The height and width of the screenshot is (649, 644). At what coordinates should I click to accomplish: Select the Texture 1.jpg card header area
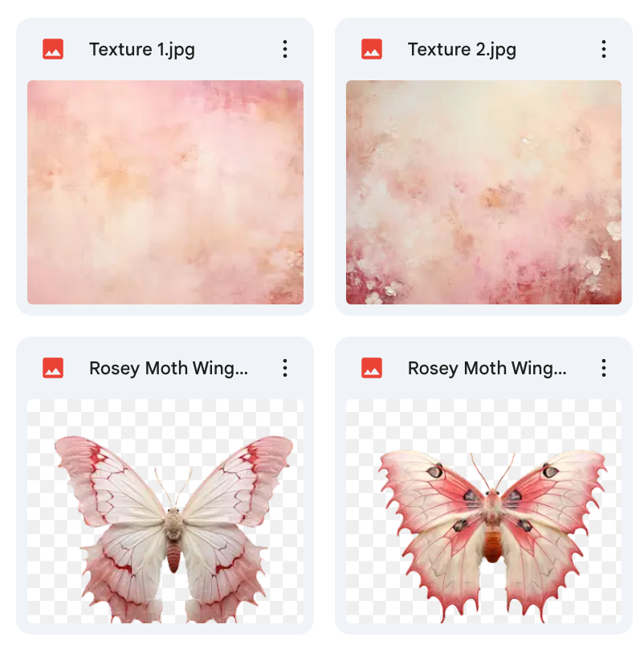[x=165, y=49]
